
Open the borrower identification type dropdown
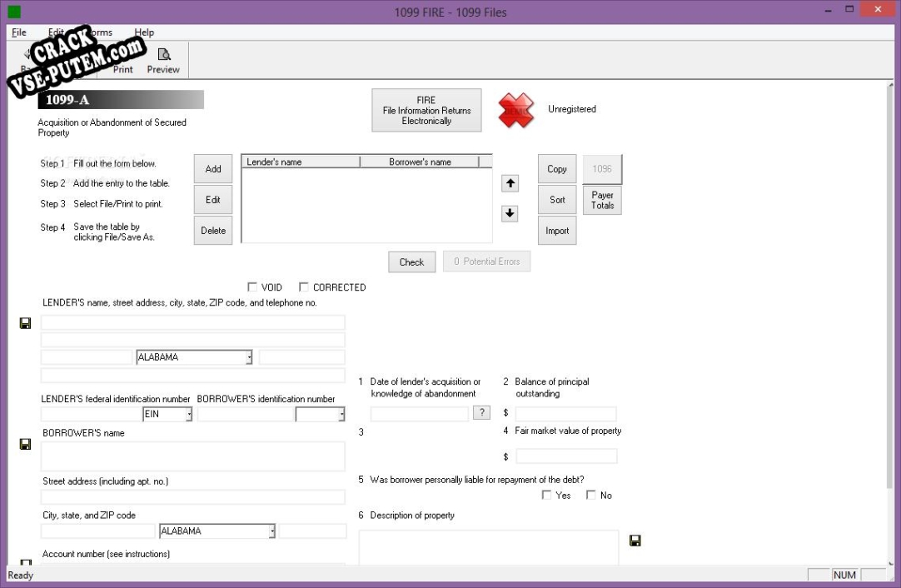pyautogui.click(x=341, y=414)
